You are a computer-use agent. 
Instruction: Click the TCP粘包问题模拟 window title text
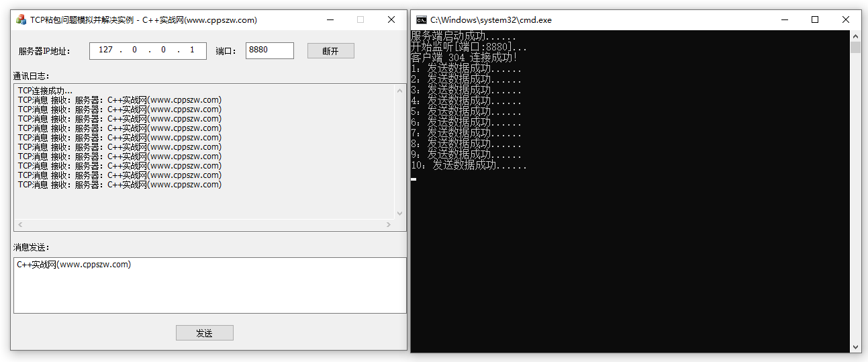click(x=144, y=20)
